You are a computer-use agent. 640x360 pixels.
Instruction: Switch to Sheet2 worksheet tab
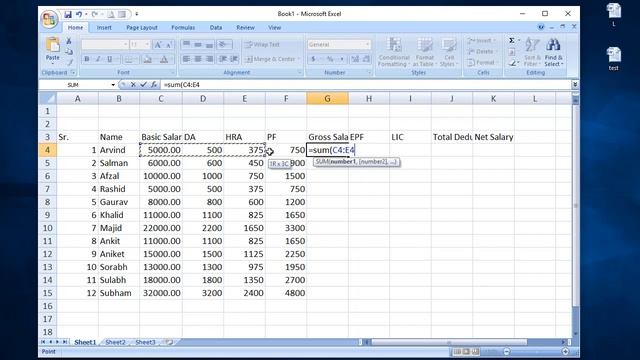(x=116, y=342)
